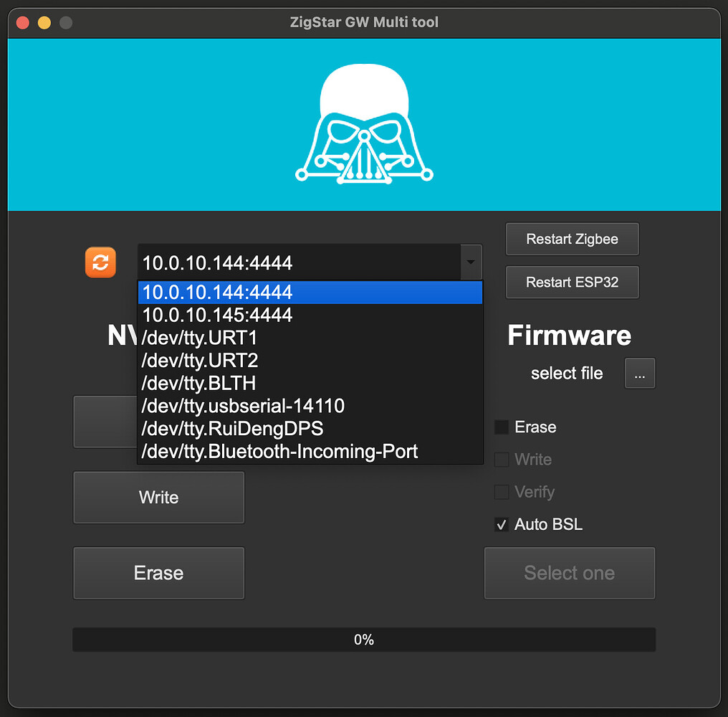Click the Vader mask graphic in the banner
Screen dimensions: 728x717
coord(364,123)
